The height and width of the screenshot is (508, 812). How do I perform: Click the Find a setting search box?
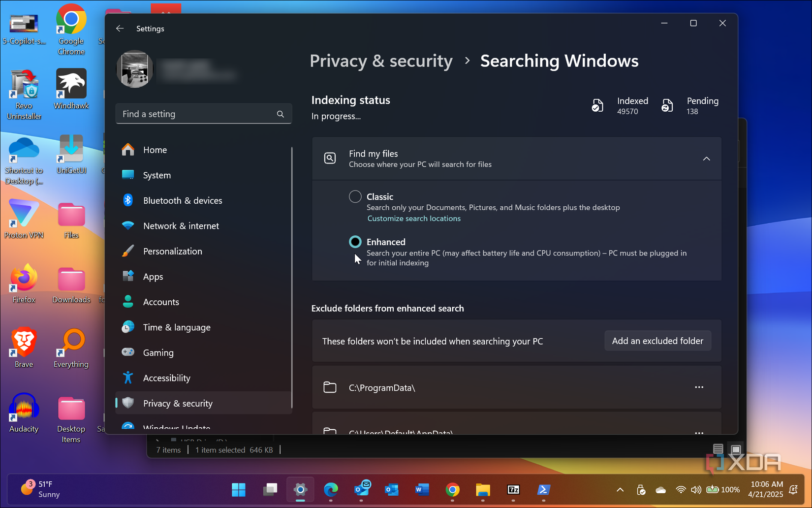[x=203, y=113]
